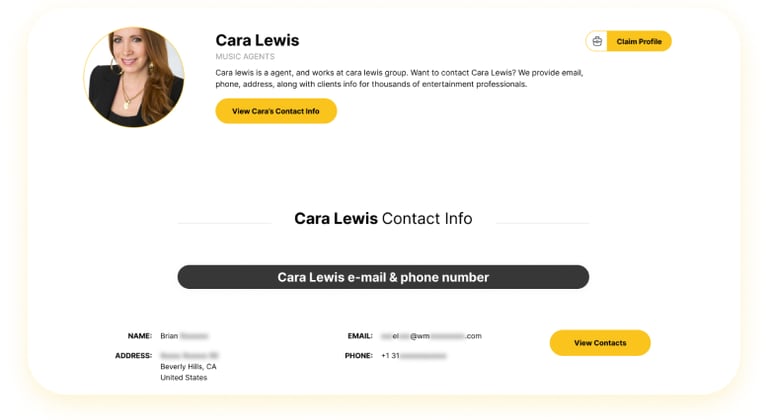Click the briefcase icon beside Claim Profile

coord(597,41)
